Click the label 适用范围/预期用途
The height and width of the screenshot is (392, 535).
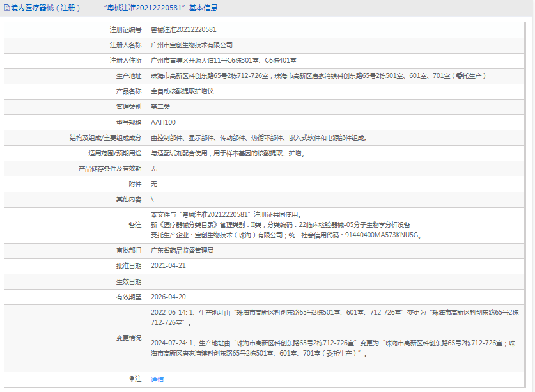click(x=114, y=153)
